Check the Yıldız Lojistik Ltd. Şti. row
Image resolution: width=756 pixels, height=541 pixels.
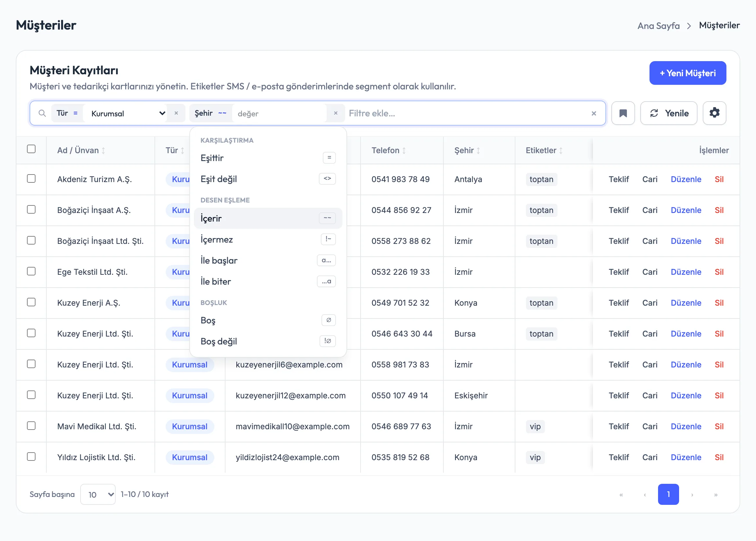coord(31,457)
